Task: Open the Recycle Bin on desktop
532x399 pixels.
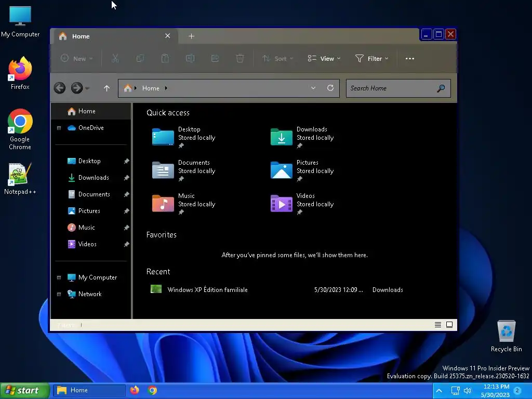Action: [506, 336]
